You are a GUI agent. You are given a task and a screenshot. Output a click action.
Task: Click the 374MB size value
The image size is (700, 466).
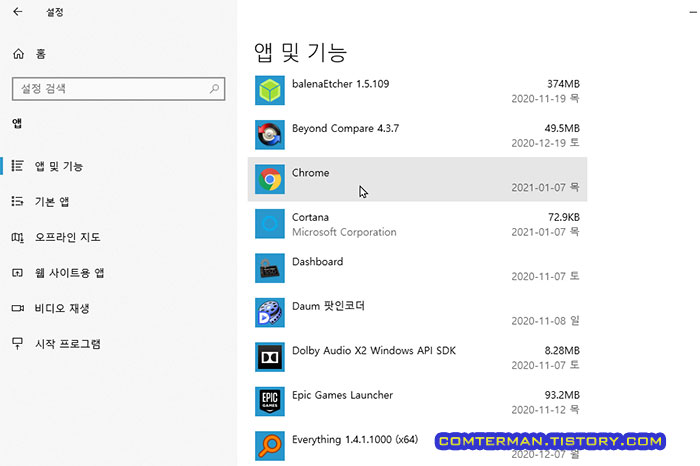point(563,84)
